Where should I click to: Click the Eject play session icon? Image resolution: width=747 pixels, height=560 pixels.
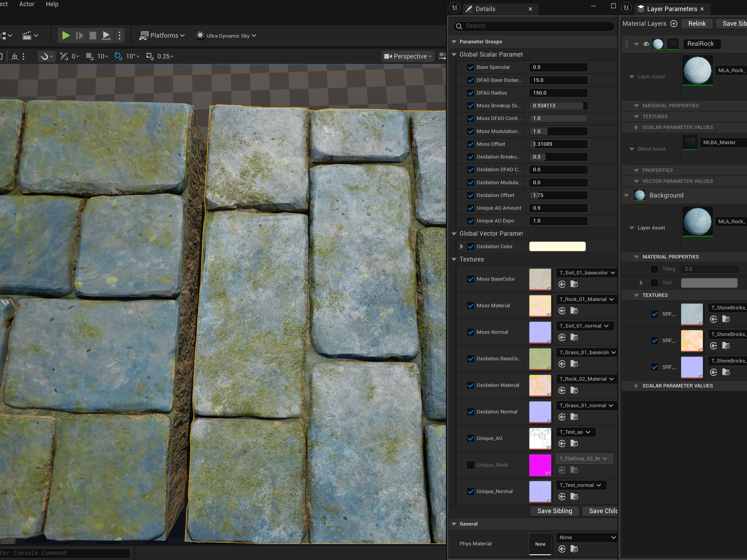[x=106, y=35]
